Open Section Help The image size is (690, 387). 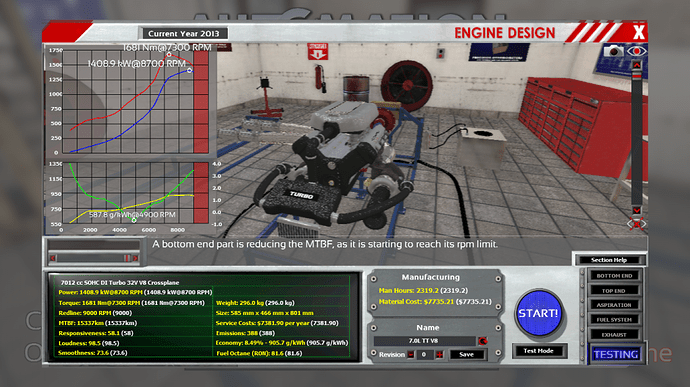coord(609,260)
